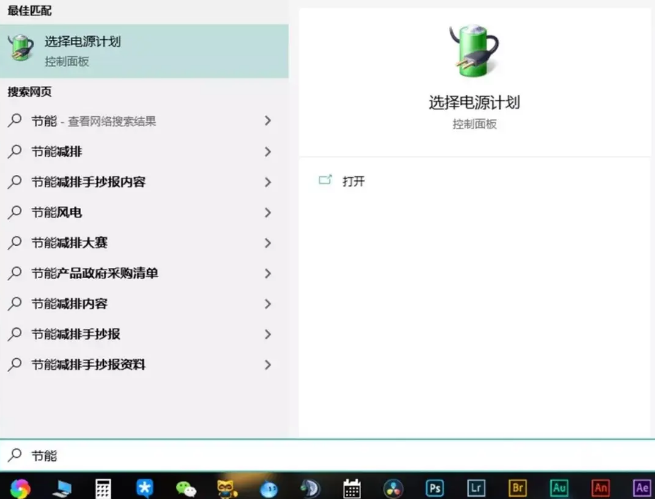
Task: Launch Photoshop (Ps) from taskbar
Action: coord(435,488)
